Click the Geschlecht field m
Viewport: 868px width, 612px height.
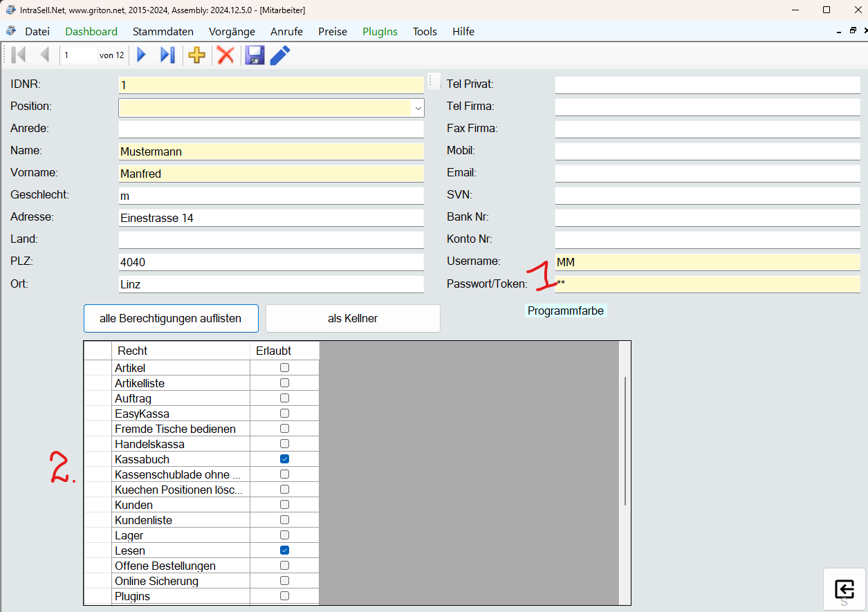(x=271, y=196)
